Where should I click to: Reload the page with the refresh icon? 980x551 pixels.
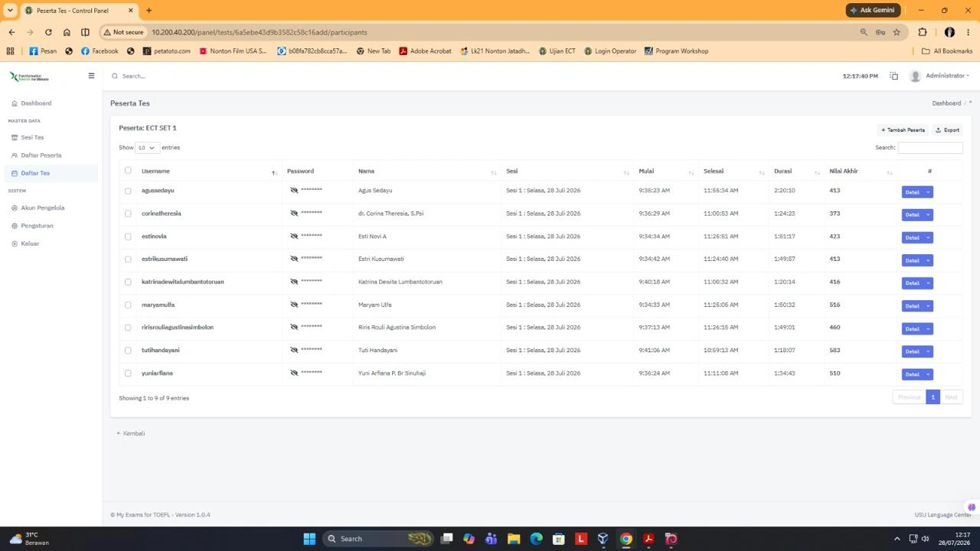click(x=48, y=32)
